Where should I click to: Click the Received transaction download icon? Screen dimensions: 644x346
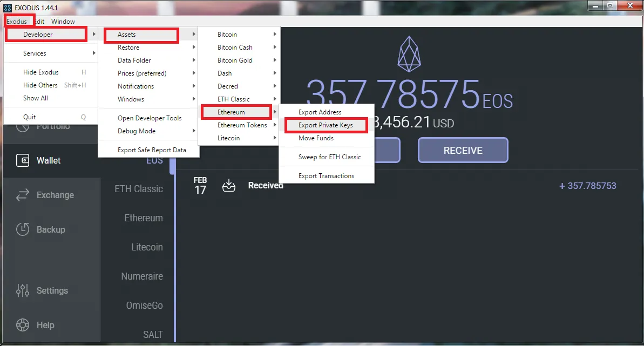pyautogui.click(x=229, y=186)
